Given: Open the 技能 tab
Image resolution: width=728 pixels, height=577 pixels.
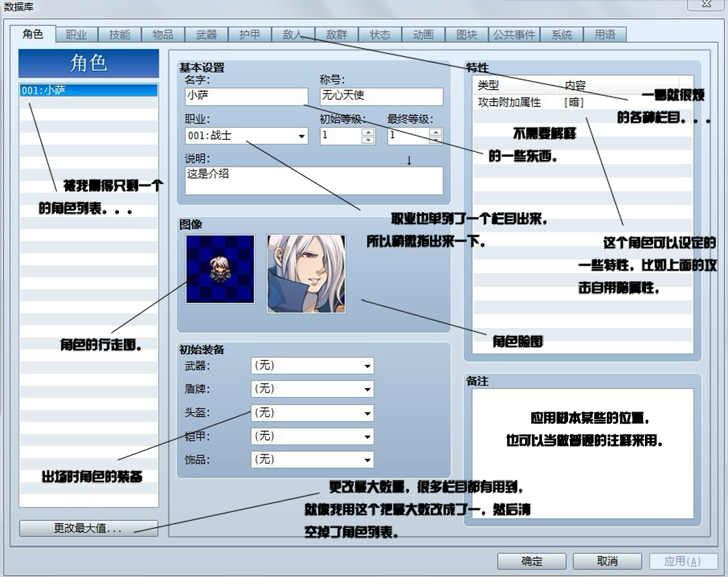Looking at the screenshot, I should point(120,35).
